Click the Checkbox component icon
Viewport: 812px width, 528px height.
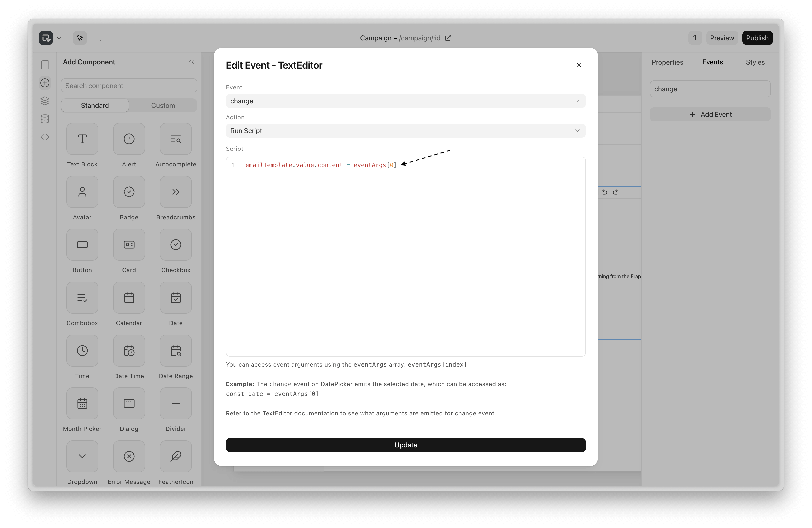(176, 245)
